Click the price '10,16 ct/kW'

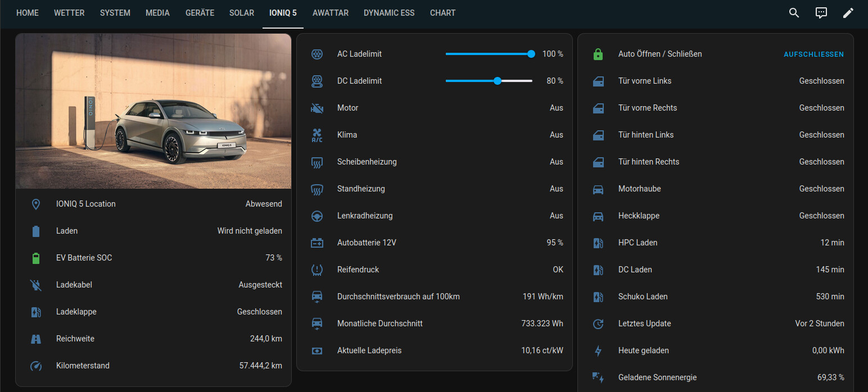(542, 350)
